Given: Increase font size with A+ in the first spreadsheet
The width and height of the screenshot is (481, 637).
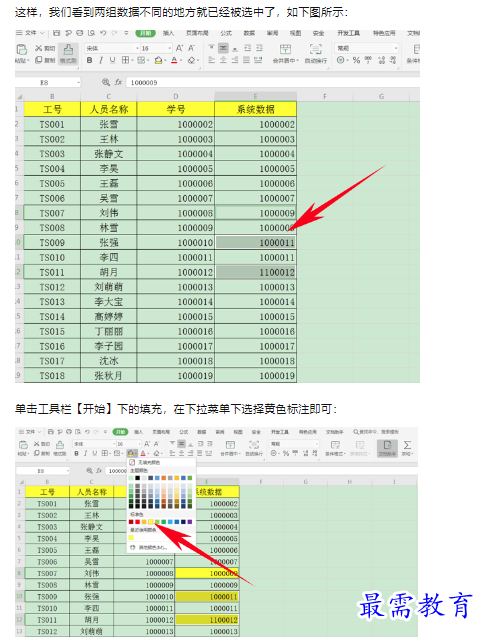Looking at the screenshot, I should pos(179,48).
